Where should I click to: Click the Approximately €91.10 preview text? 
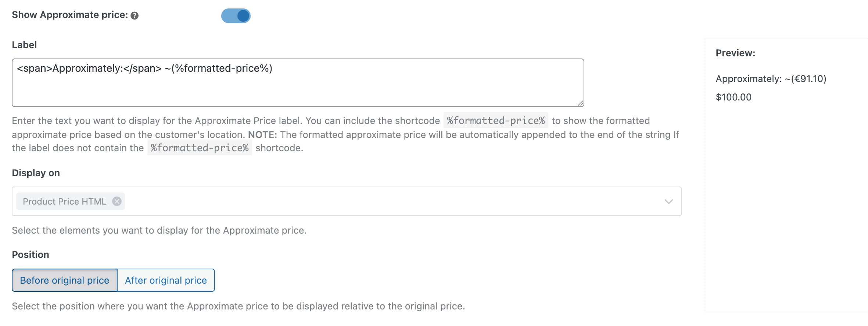click(771, 79)
